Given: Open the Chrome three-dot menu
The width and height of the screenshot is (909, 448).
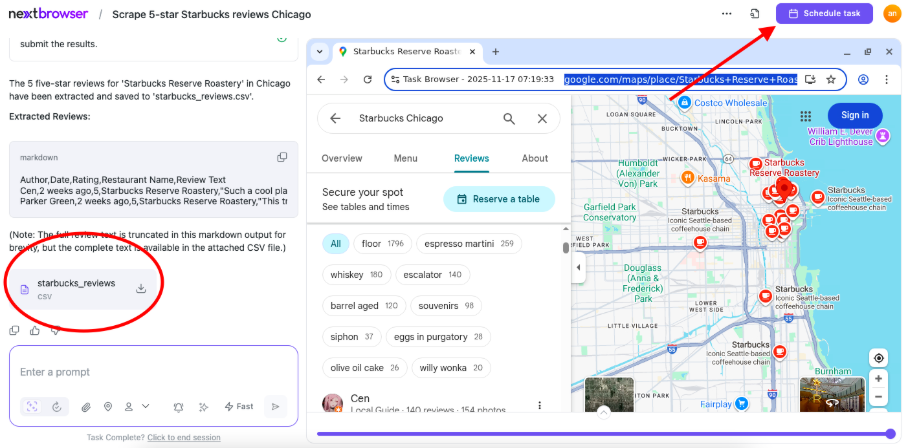Looking at the screenshot, I should tap(886, 79).
